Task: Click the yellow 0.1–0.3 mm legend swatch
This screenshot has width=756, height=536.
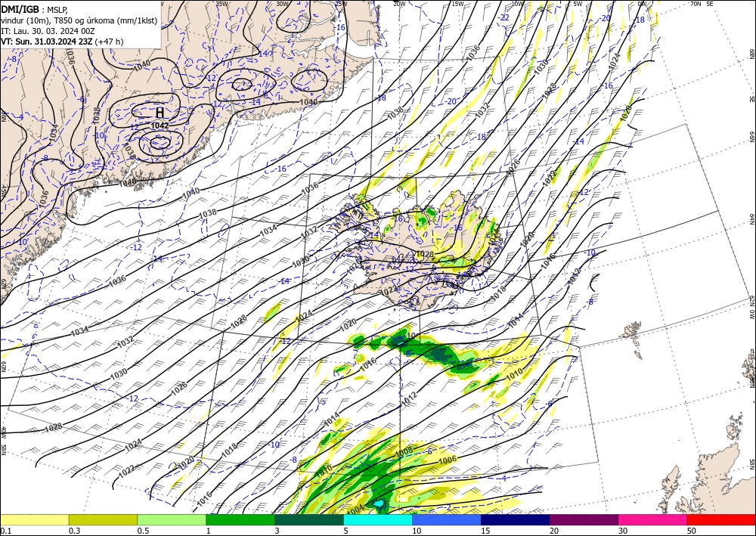Action: point(34,519)
